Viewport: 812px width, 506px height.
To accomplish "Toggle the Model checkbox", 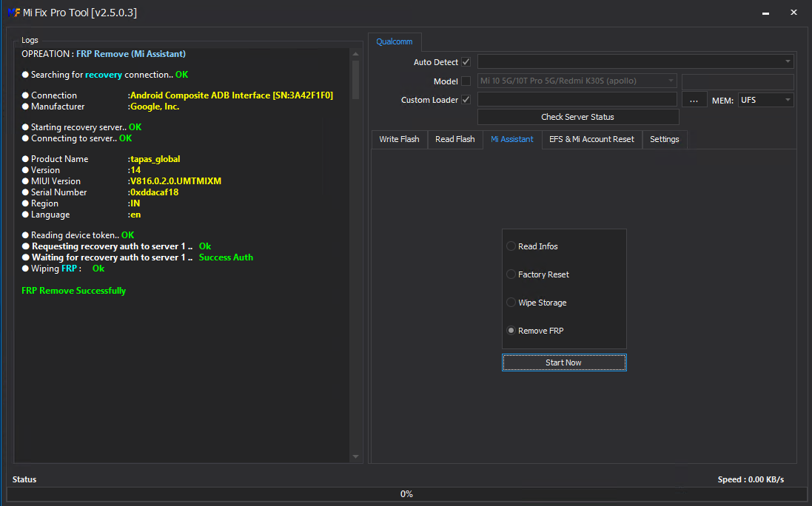I will tap(466, 81).
